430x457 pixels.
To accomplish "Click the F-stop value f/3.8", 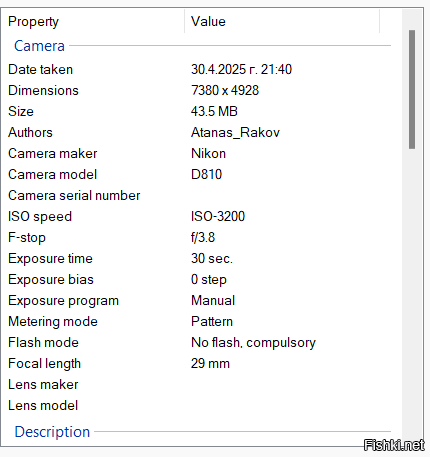I will point(203,237).
